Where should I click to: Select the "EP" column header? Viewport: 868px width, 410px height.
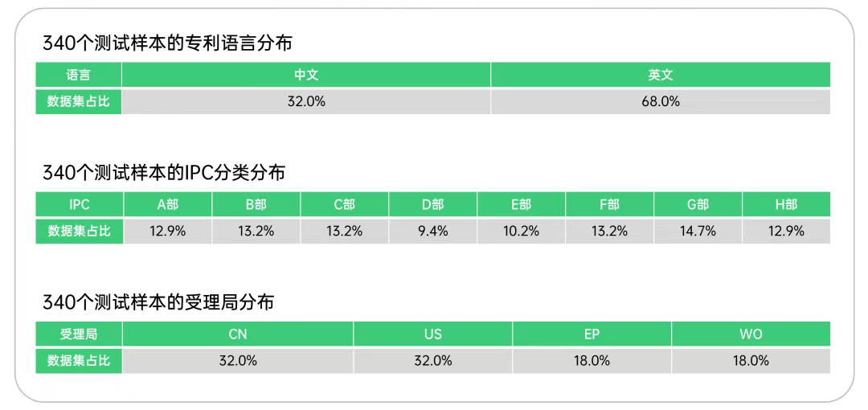click(592, 334)
